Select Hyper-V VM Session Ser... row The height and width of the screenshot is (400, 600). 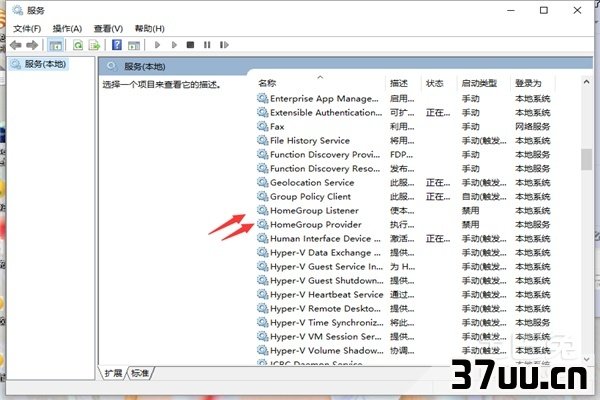click(404, 336)
